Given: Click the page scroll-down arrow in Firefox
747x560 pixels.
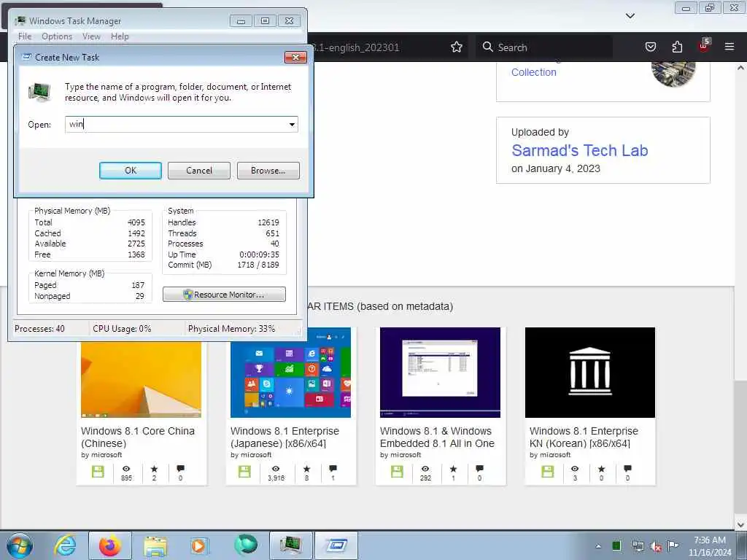Looking at the screenshot, I should tap(740, 524).
